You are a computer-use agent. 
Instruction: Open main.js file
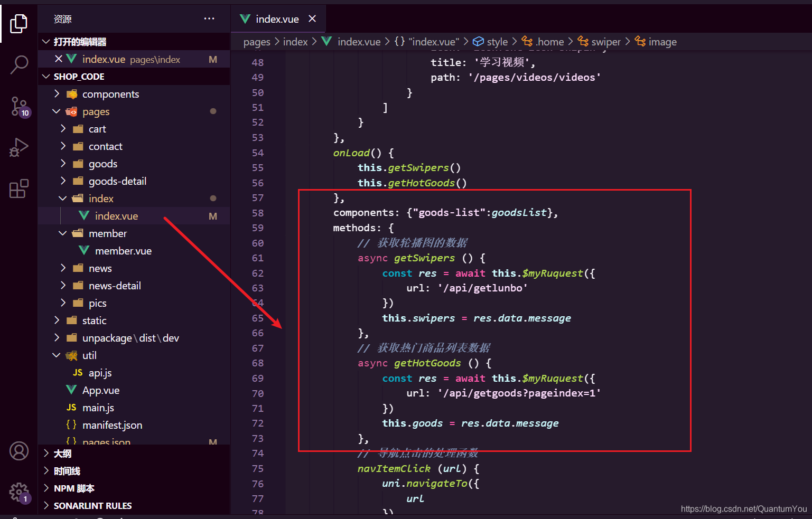(134, 408)
